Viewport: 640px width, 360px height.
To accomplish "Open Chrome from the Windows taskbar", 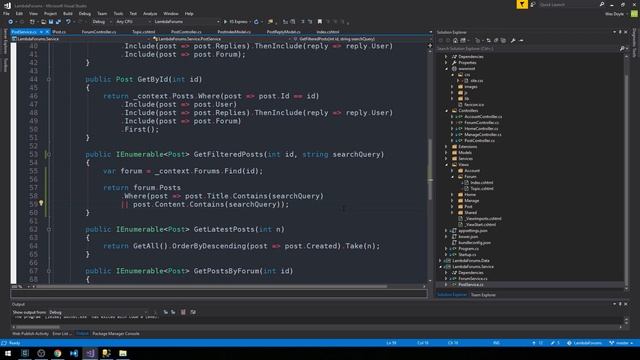I will pyautogui.click(x=58, y=353).
